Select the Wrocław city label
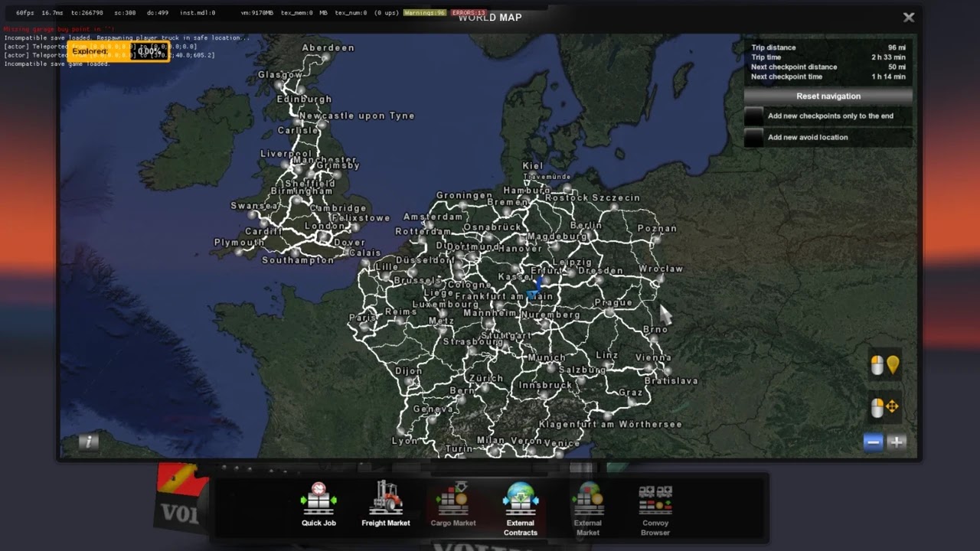This screenshot has width=980, height=551. tap(661, 269)
